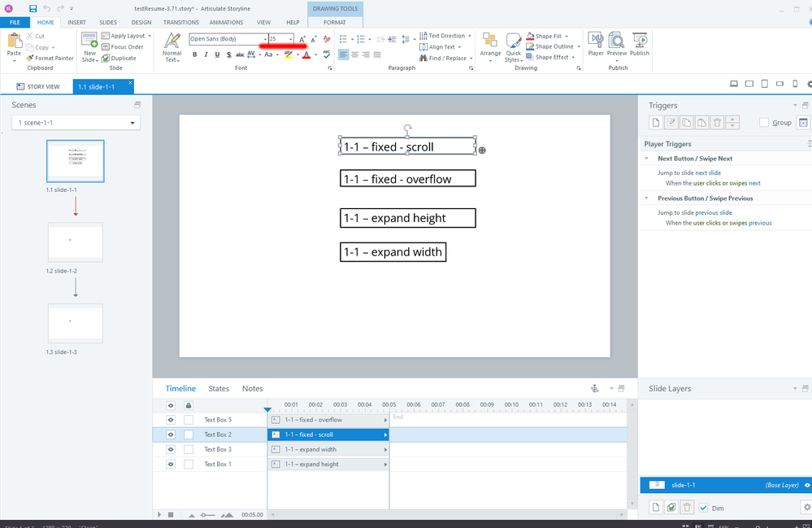The width and height of the screenshot is (812, 528).
Task: Switch to the Animations ribbon tab
Action: [226, 23]
